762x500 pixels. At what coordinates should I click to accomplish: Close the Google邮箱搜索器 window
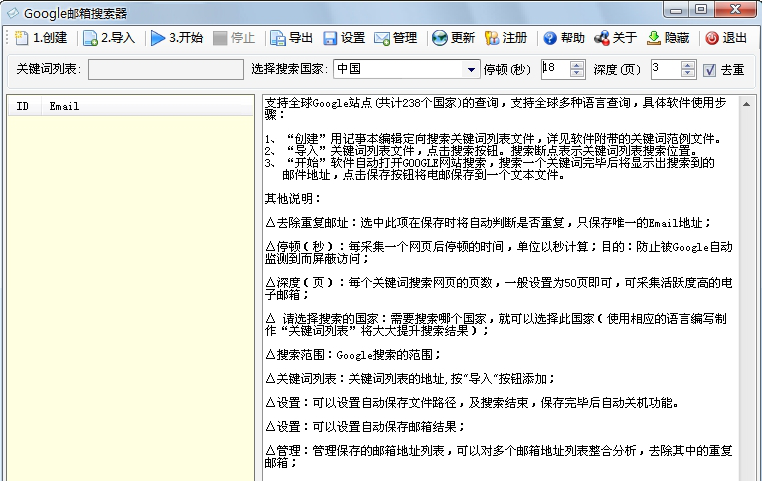735,10
